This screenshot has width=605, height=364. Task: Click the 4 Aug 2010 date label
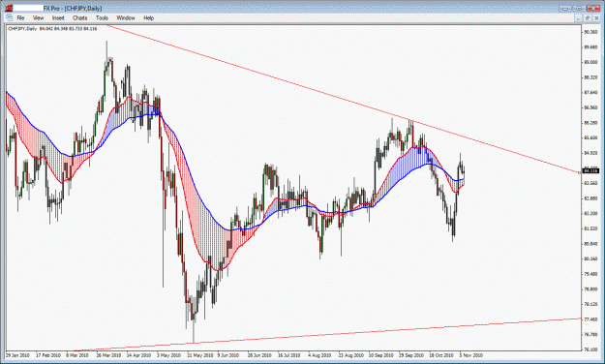click(x=319, y=355)
